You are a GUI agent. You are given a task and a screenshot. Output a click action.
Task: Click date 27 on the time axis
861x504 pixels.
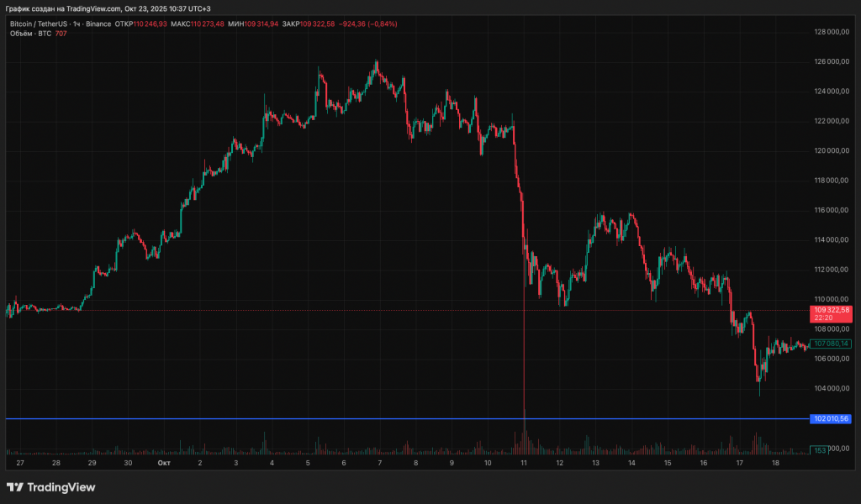[x=20, y=463]
